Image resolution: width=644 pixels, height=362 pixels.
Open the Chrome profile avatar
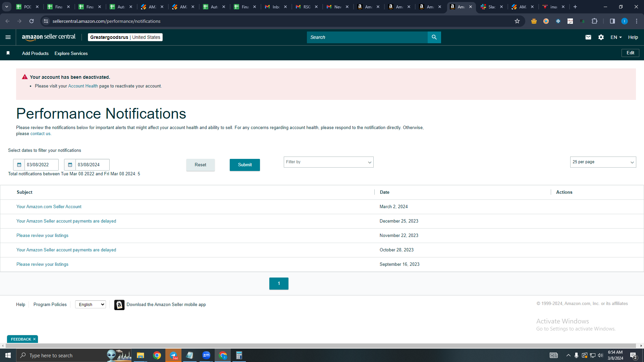coord(624,21)
